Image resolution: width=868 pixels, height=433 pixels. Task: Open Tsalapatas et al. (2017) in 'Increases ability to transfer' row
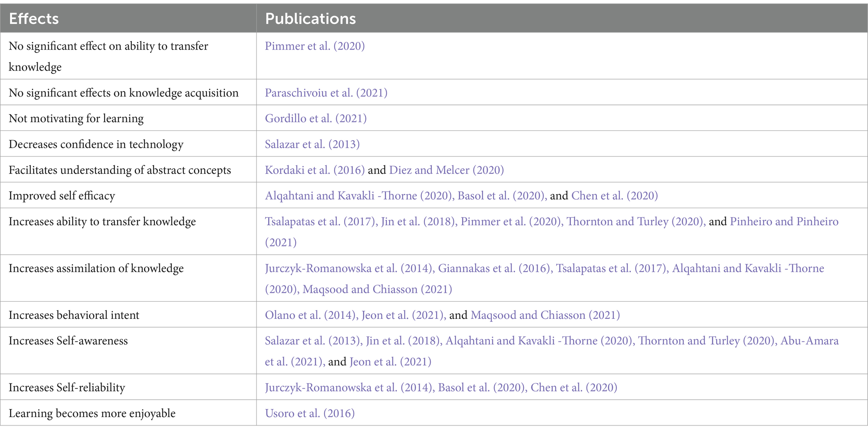321,222
